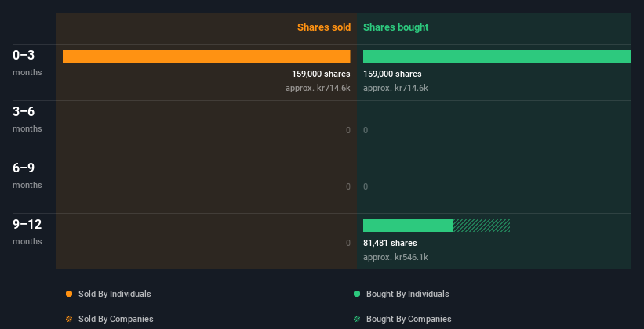Viewport: 644px width, 329px height.
Task: Click 159,000 shares under the sold bar
Action: point(321,74)
